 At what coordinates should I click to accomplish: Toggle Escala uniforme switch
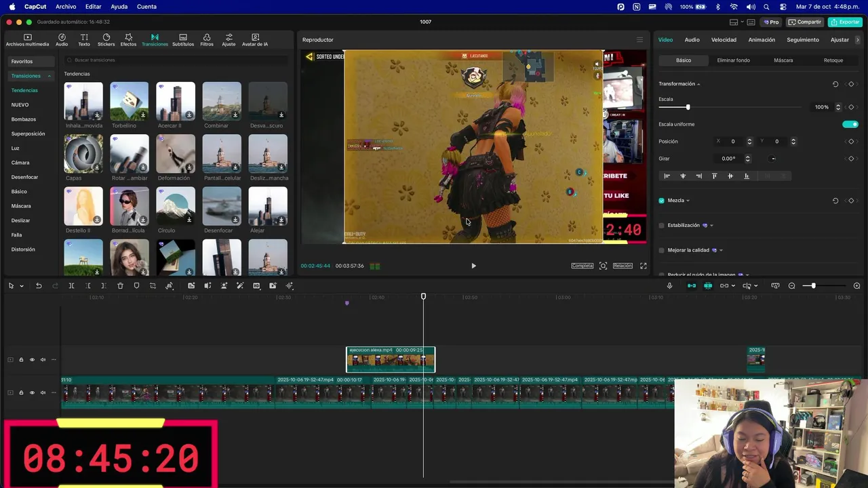coord(850,125)
